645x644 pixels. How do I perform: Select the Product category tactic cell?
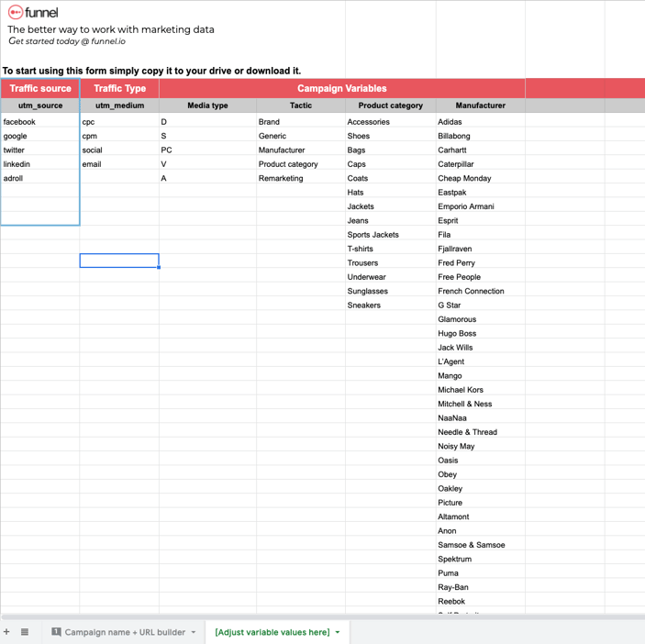[x=301, y=164]
